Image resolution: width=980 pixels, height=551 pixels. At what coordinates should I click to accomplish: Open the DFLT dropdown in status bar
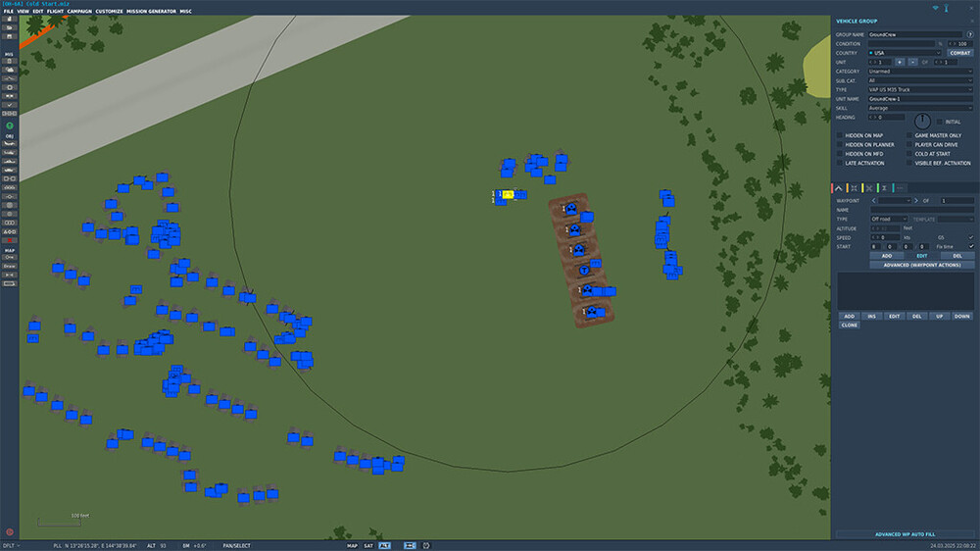pyautogui.click(x=11, y=545)
